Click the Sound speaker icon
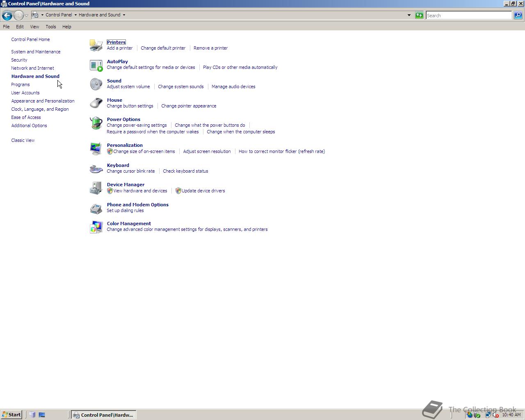This screenshot has height=420, width=525. [x=96, y=84]
